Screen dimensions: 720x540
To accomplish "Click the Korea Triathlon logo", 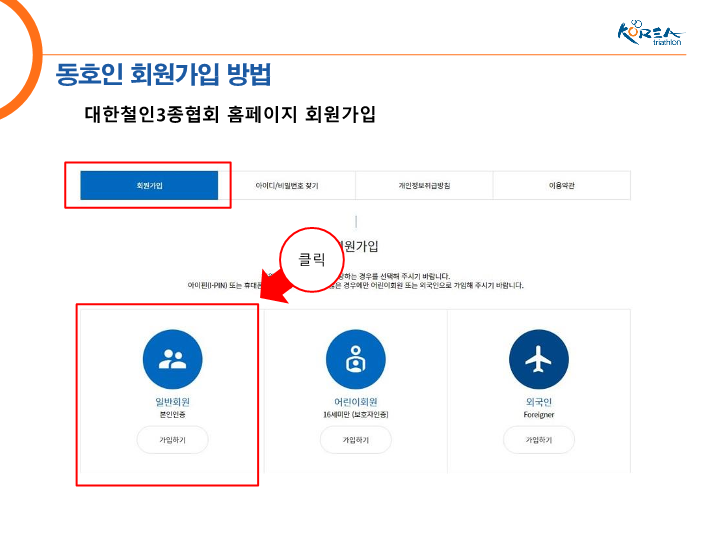I will (x=651, y=33).
